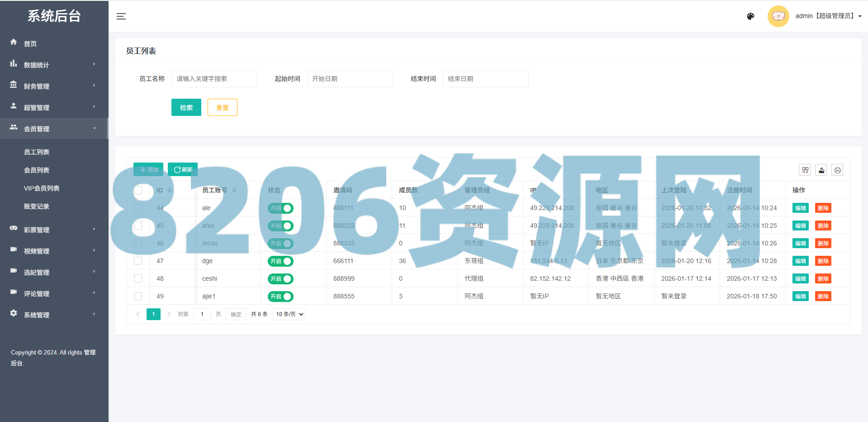Tick the select-all header checkbox
The image size is (868, 422).
138,190
